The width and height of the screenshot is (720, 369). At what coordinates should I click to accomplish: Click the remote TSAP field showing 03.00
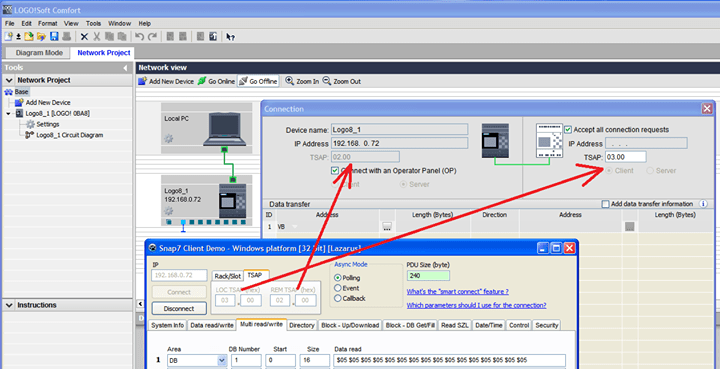625,157
